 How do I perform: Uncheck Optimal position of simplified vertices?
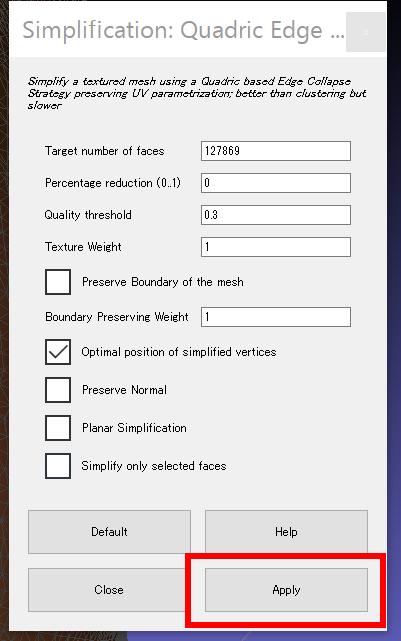click(58, 352)
